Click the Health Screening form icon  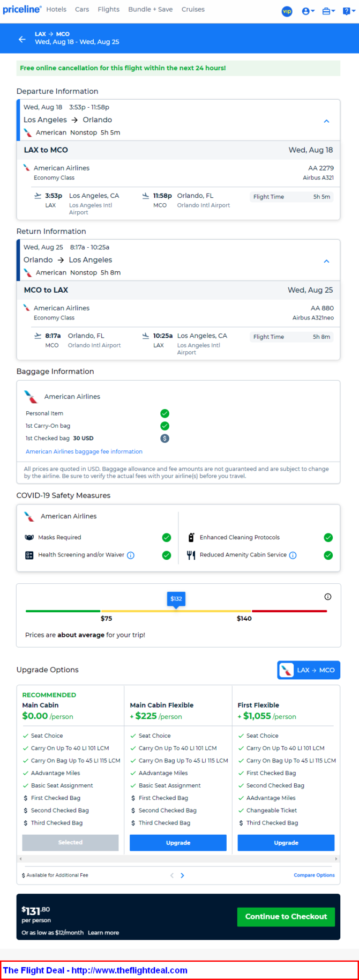click(x=29, y=555)
